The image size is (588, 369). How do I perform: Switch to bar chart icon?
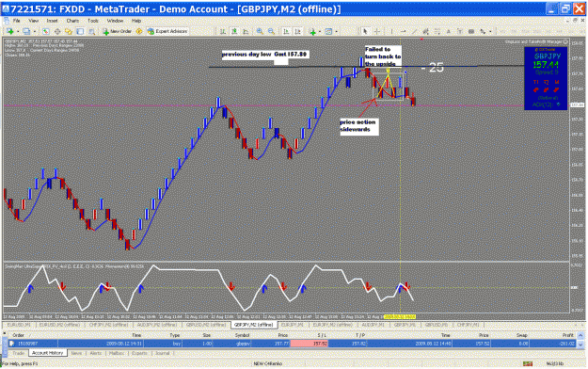[223, 31]
